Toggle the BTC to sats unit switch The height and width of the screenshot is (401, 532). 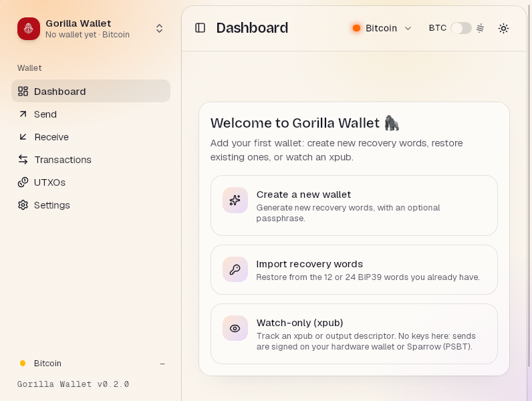click(460, 28)
